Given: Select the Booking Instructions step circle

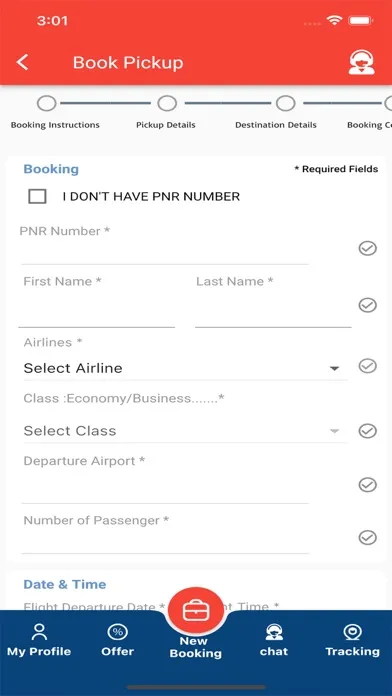Looking at the screenshot, I should [47, 103].
